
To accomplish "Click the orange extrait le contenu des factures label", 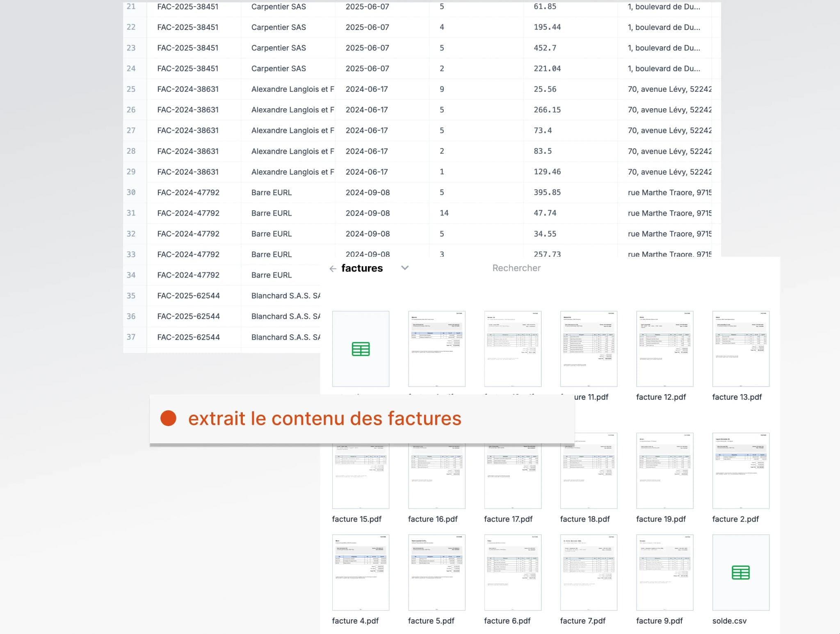I will 324,418.
